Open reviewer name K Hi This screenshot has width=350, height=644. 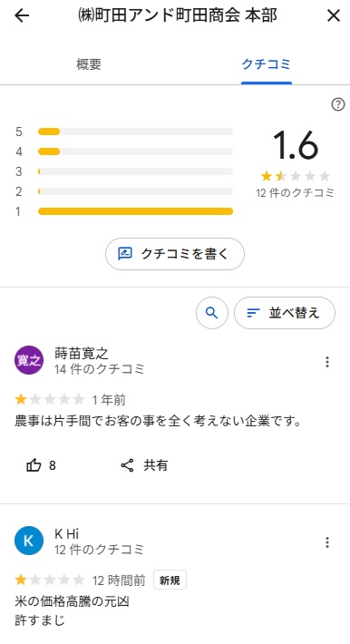[66, 533]
